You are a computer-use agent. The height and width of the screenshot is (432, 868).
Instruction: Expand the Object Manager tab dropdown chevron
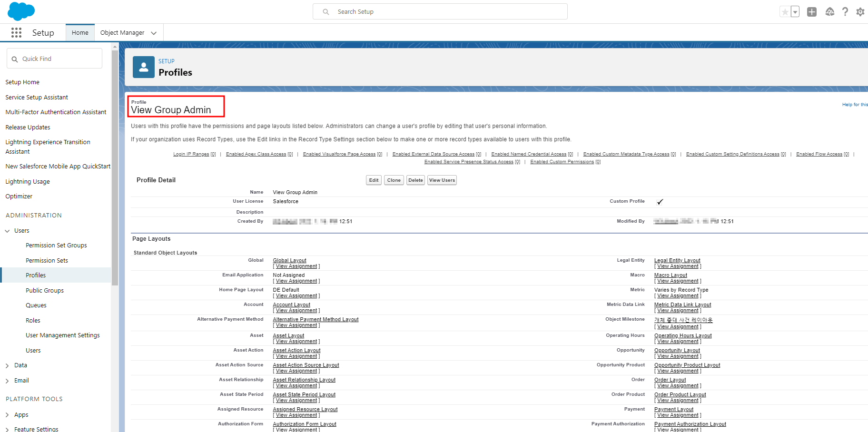click(x=154, y=33)
